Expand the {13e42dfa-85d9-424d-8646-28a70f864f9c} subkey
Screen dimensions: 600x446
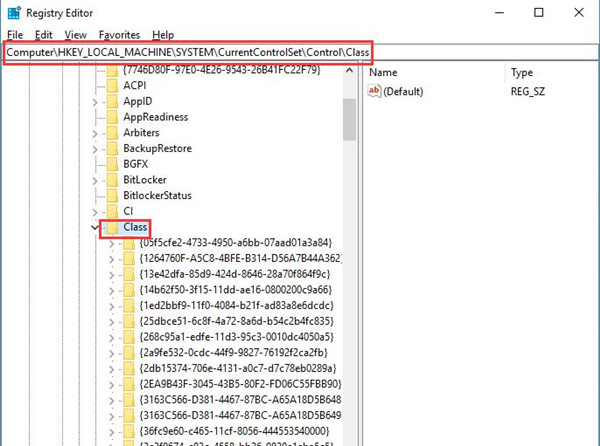click(x=111, y=275)
